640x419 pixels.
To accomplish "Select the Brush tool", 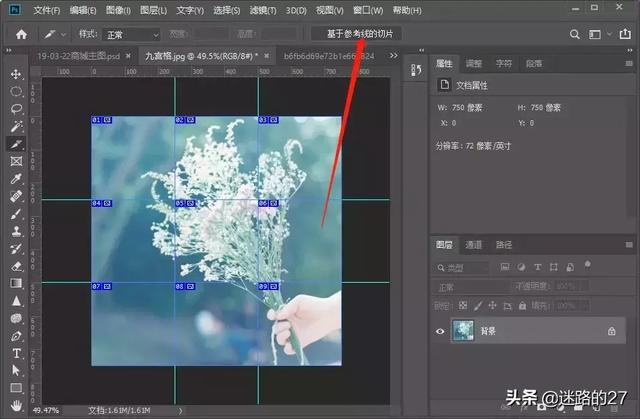I will coord(17,213).
